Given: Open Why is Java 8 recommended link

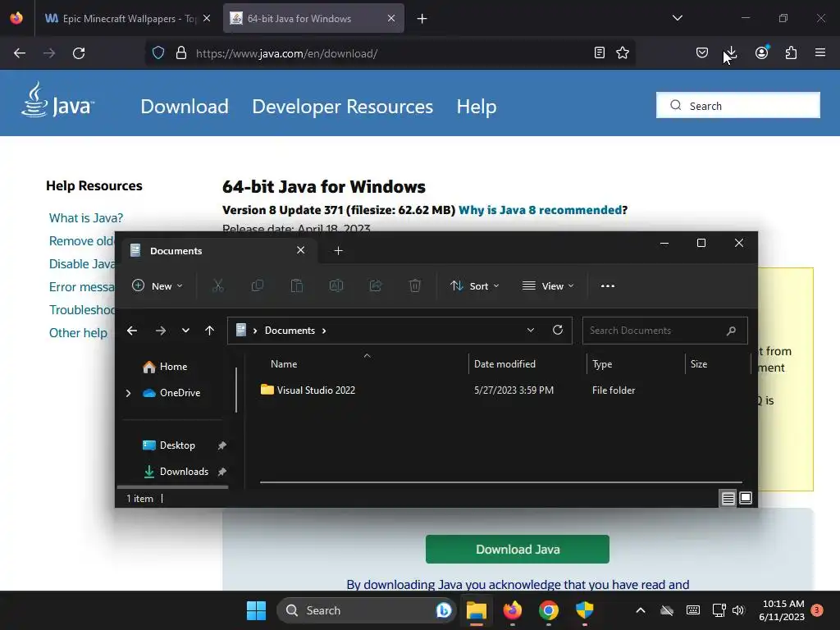Looking at the screenshot, I should point(540,210).
